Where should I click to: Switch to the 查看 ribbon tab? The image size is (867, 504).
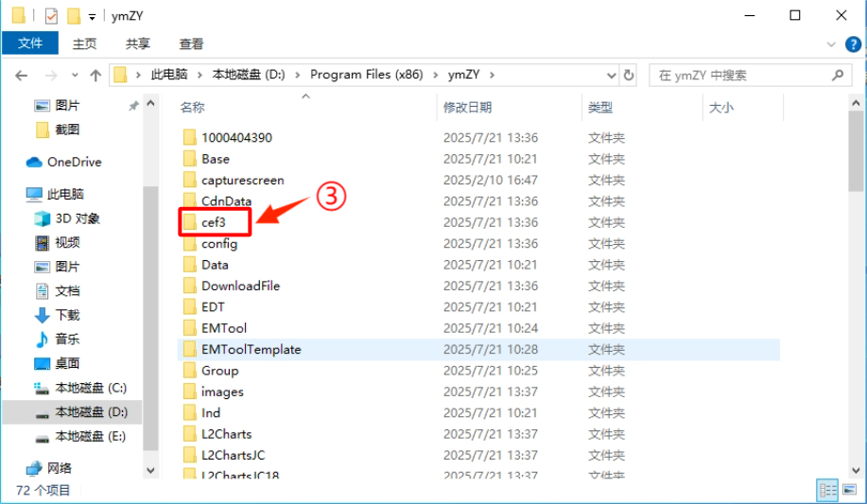click(x=191, y=43)
